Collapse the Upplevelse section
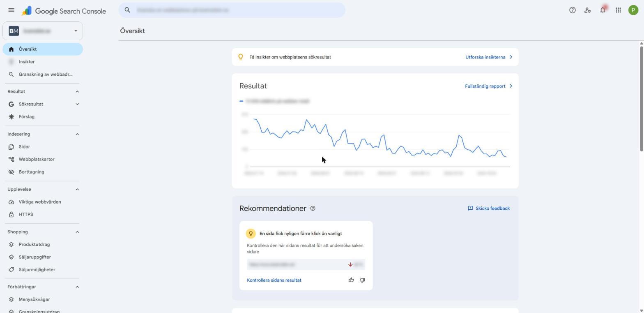This screenshot has width=644, height=313. [77, 189]
